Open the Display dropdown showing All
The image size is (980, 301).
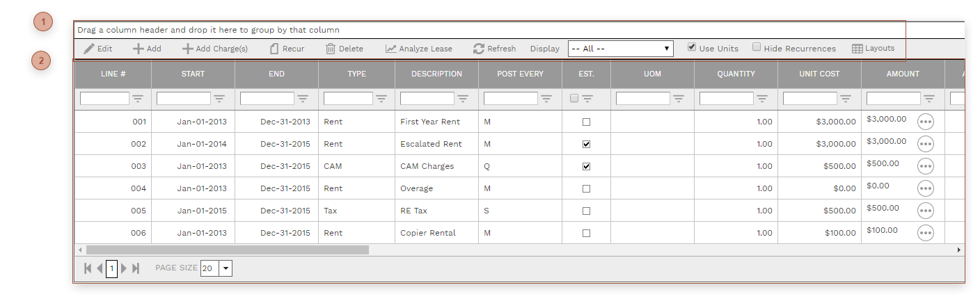[620, 49]
